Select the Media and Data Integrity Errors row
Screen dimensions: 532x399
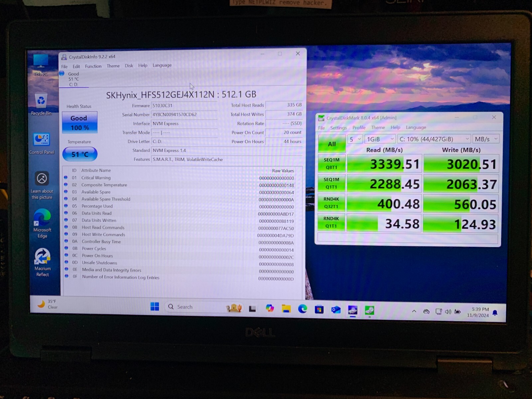[x=180, y=270]
